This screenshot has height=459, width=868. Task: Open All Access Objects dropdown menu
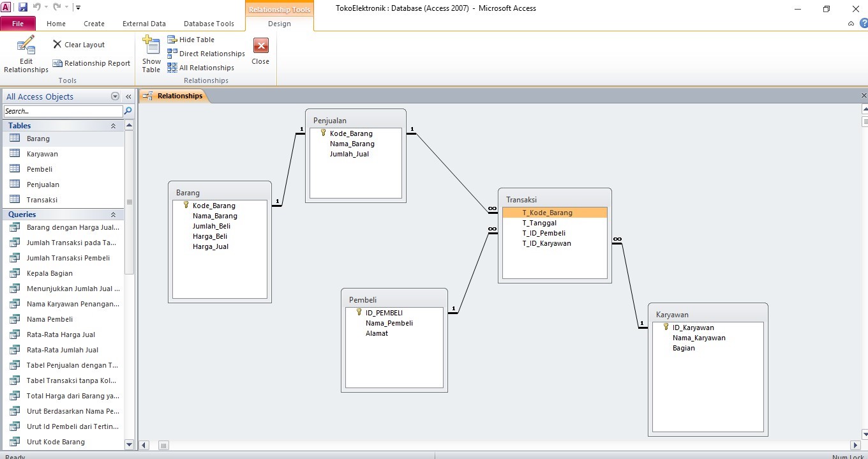point(116,96)
